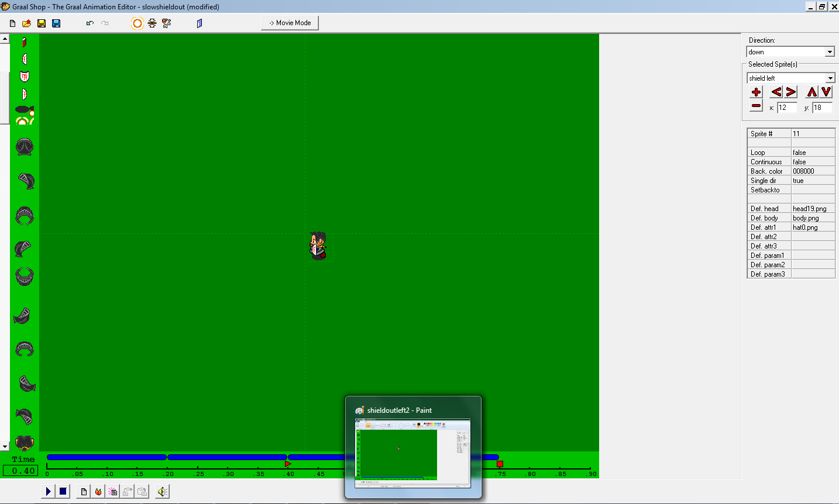Click the orange circle toolbar icon
This screenshot has height=504, width=839.
pyautogui.click(x=137, y=23)
